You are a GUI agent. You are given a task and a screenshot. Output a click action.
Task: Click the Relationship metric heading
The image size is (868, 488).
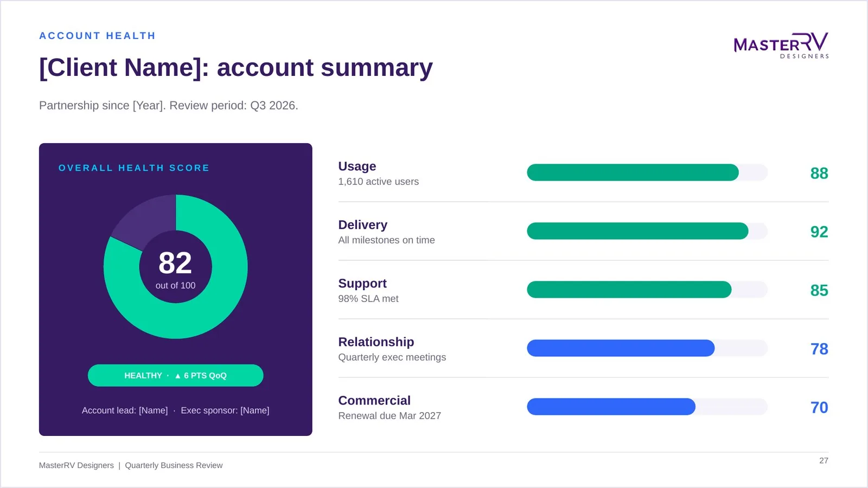[376, 342]
